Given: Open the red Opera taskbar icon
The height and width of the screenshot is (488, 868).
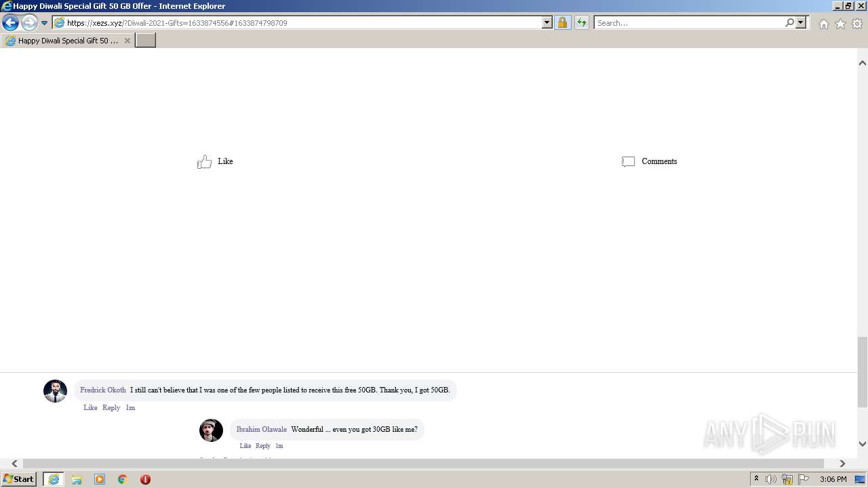Looking at the screenshot, I should [145, 479].
